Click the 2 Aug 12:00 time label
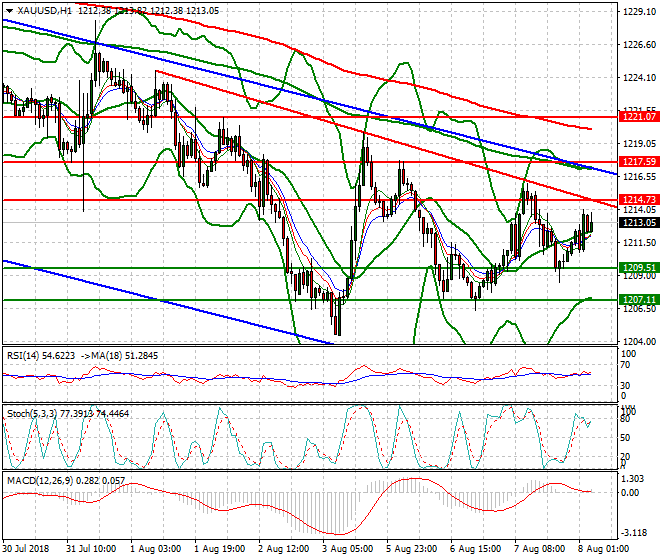Image resolution: width=660 pixels, height=560 pixels. 284,549
